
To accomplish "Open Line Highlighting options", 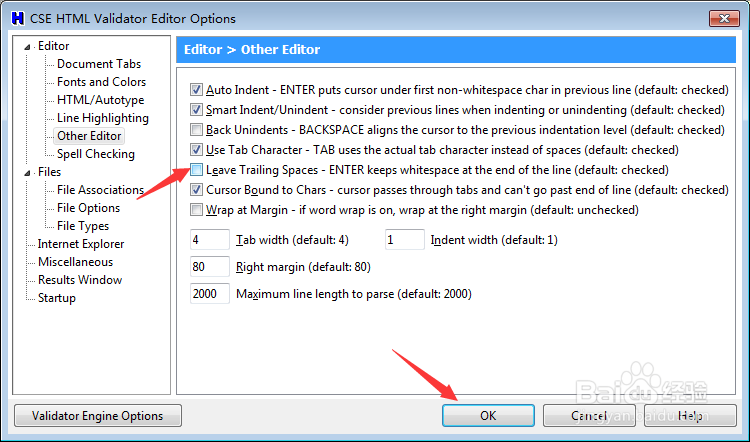I will coord(103,118).
